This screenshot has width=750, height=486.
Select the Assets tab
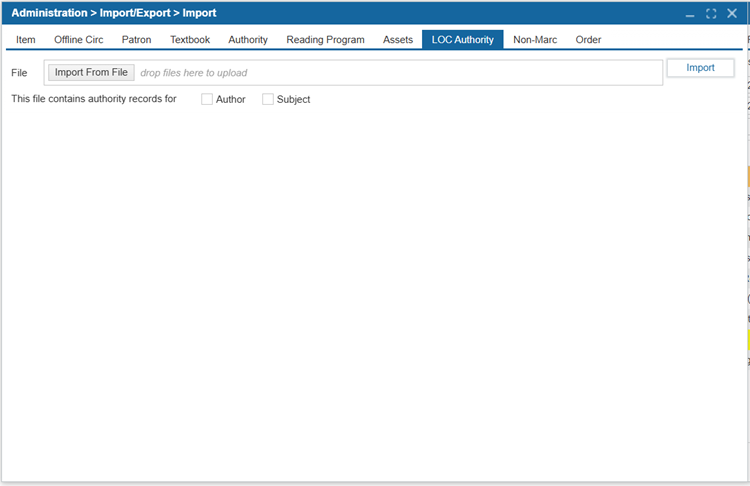(x=398, y=40)
